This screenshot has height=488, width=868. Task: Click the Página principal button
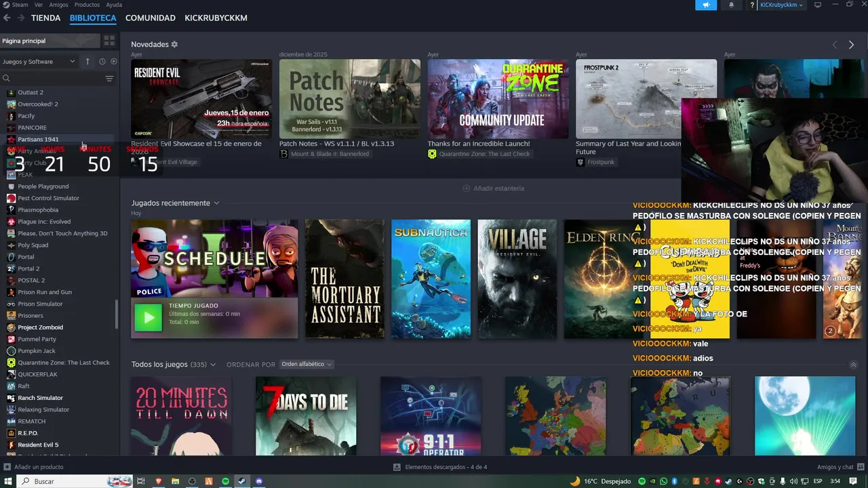coord(50,41)
